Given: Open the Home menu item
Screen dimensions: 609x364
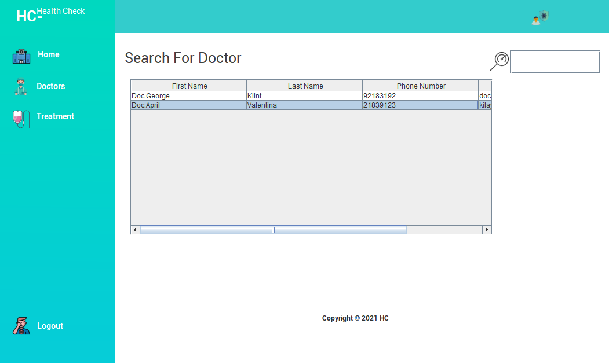Looking at the screenshot, I should 49,54.
